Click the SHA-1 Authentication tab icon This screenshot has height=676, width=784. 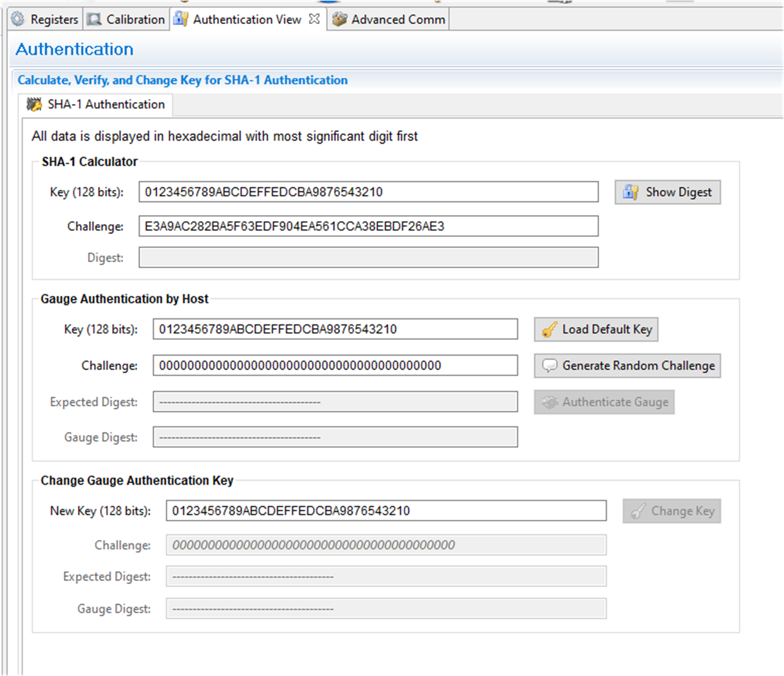click(x=35, y=104)
